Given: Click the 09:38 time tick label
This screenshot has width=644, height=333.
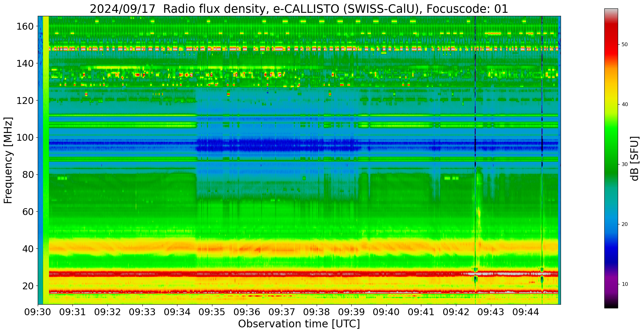Looking at the screenshot, I should point(317,311).
